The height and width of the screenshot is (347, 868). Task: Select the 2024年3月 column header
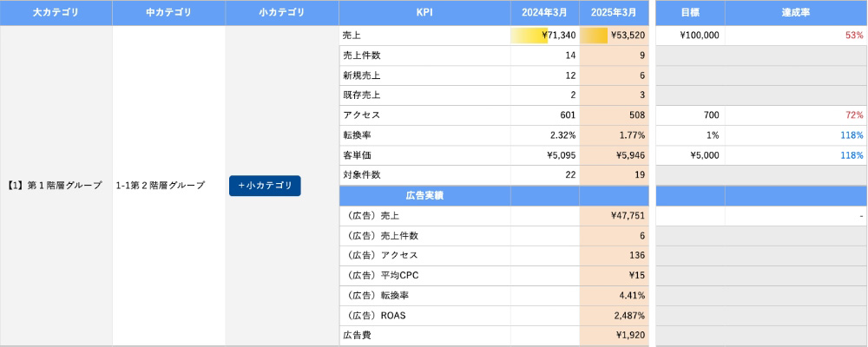click(544, 12)
